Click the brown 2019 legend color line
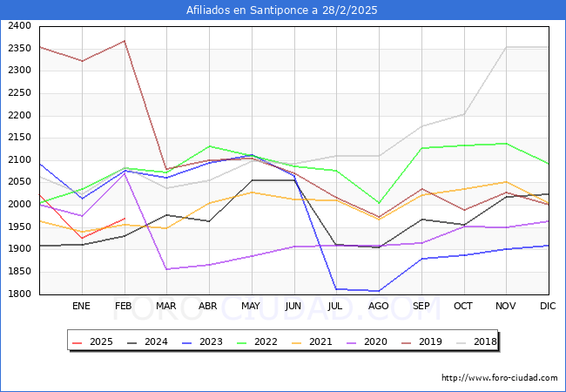This screenshot has width=566, height=392. pos(407,342)
